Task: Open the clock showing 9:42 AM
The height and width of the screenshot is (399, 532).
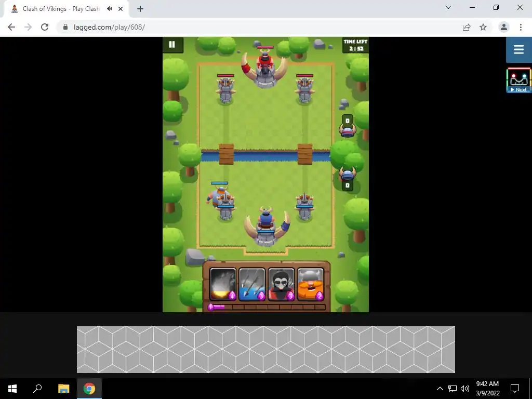Action: tap(487, 389)
